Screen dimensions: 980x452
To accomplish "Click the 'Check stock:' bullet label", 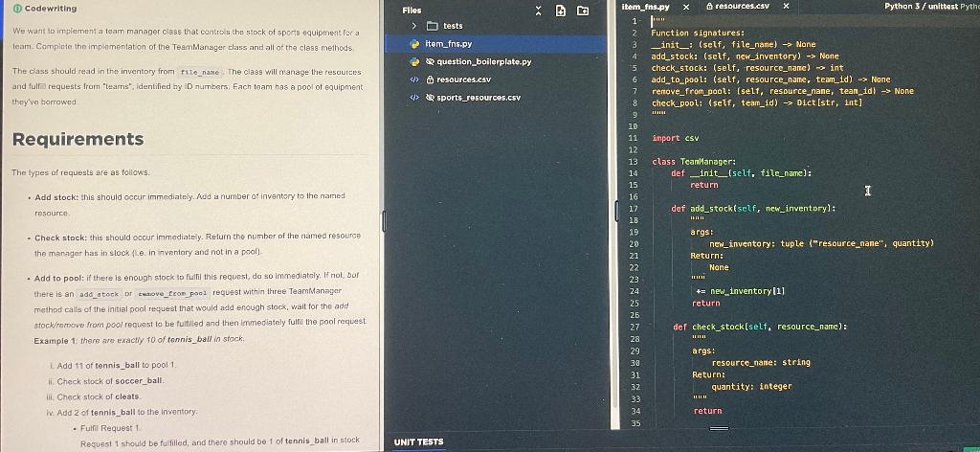I will point(60,237).
